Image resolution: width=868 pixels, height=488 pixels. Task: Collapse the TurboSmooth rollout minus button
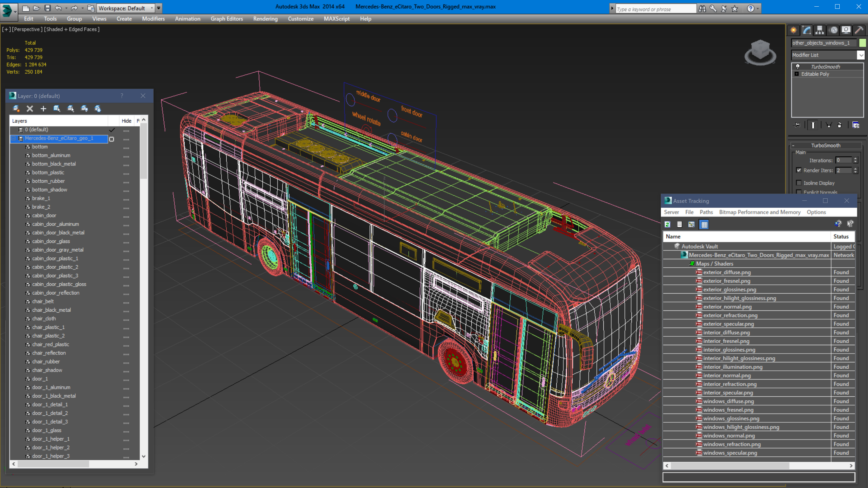point(793,146)
